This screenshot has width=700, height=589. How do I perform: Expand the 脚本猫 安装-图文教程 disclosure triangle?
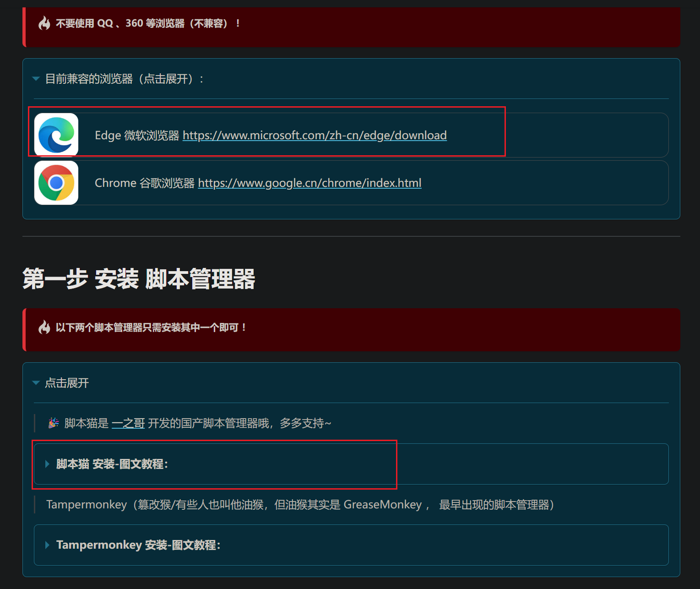(x=47, y=464)
